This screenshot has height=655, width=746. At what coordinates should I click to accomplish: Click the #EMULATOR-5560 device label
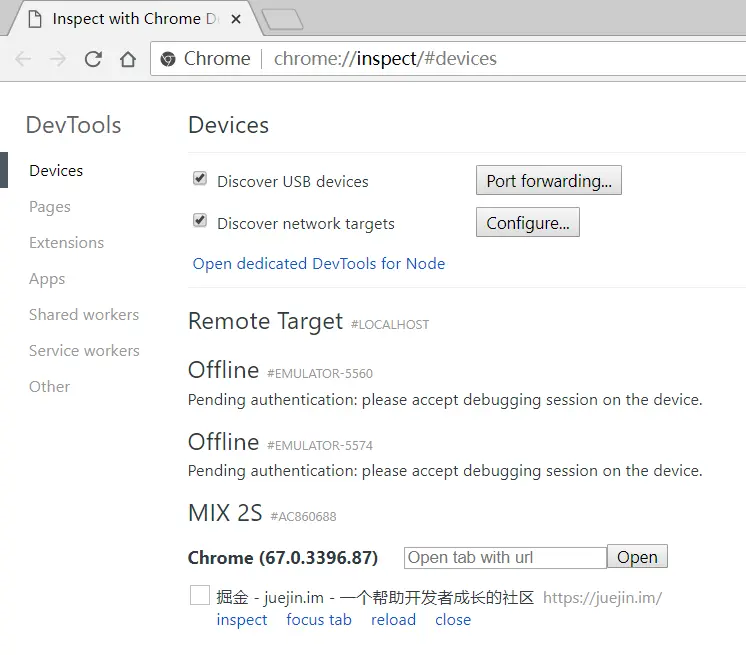pyautogui.click(x=320, y=374)
